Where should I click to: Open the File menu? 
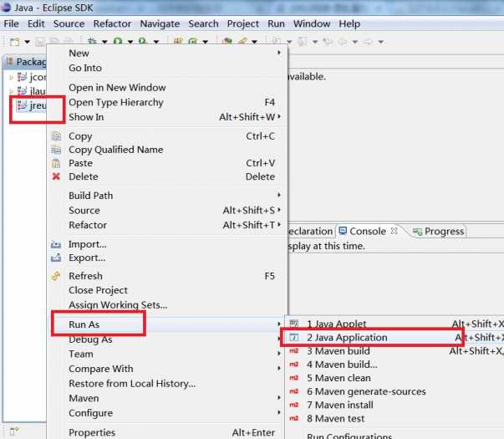point(11,23)
